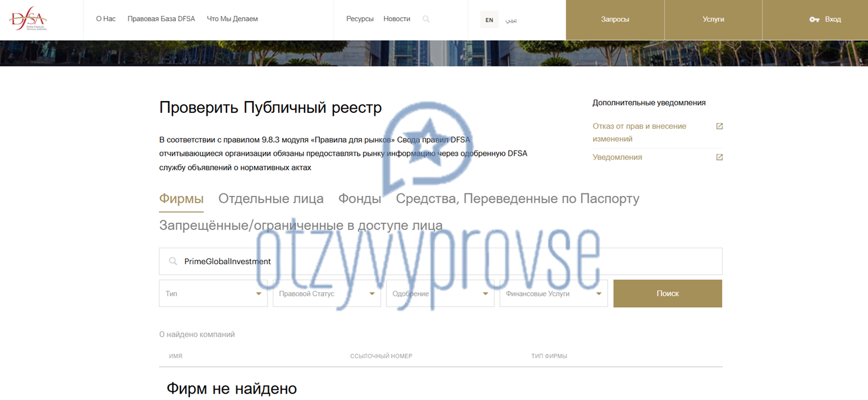Expand the Правовой Статус dropdown

[327, 294]
